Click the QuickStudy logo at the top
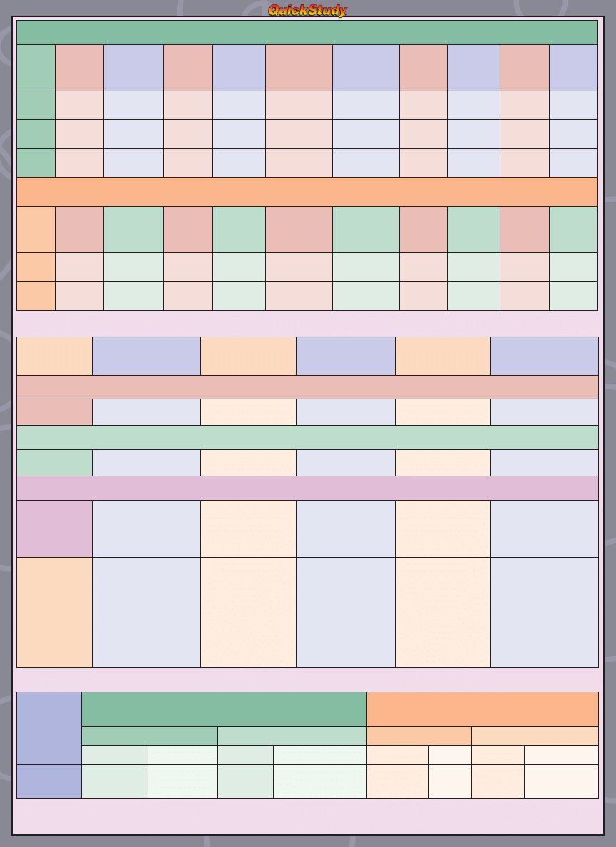Screen dimensions: 616x847 [x=307, y=10]
